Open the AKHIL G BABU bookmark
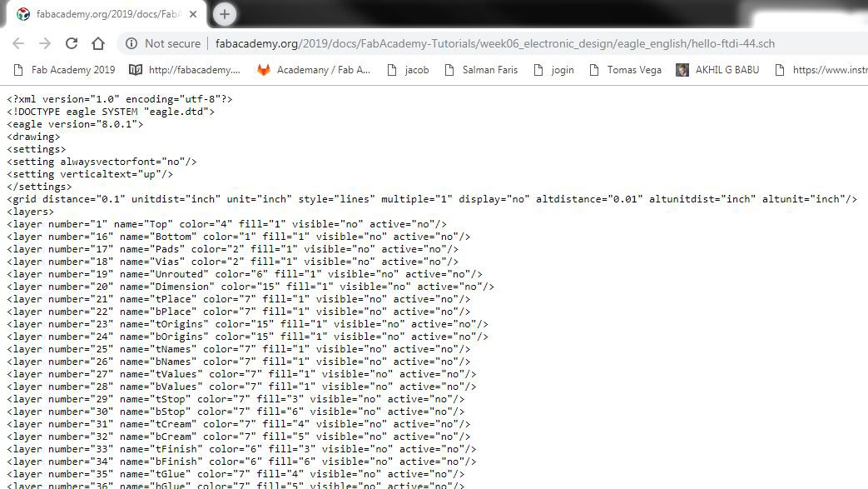This screenshot has width=868, height=489. tap(717, 70)
